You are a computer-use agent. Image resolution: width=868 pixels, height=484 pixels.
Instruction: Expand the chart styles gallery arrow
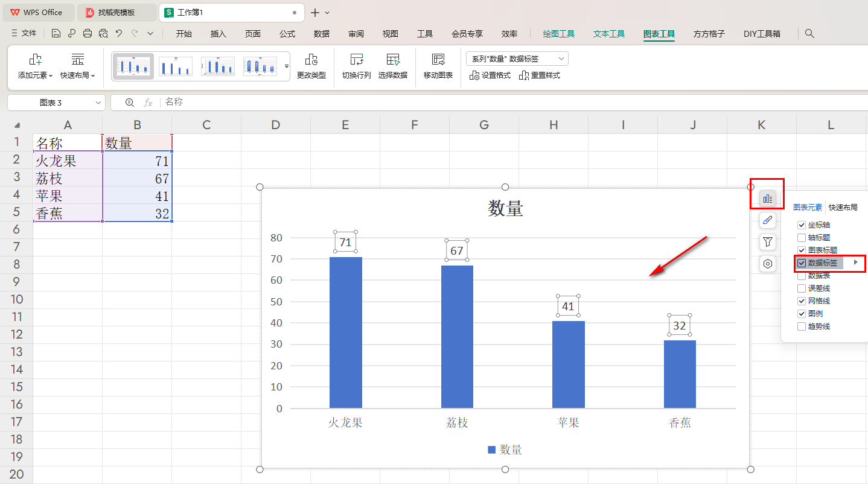(x=287, y=65)
